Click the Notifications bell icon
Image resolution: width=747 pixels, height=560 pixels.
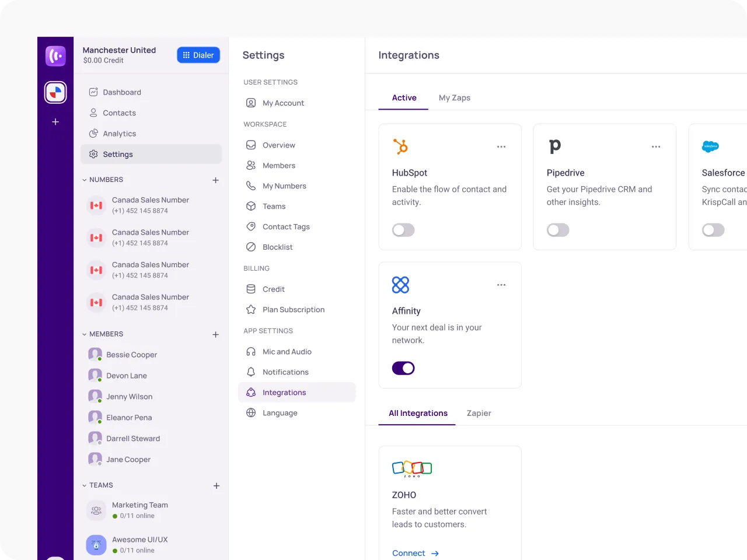point(251,372)
